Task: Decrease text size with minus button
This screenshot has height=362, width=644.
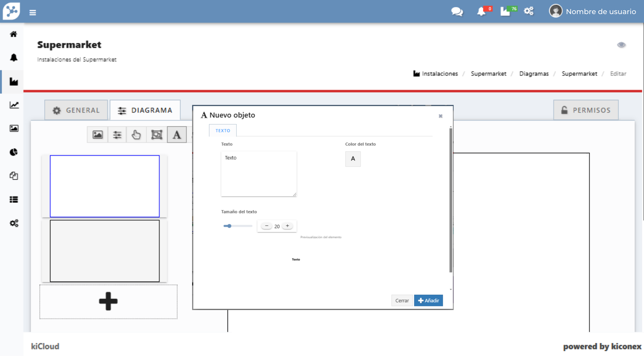Action: point(267,226)
